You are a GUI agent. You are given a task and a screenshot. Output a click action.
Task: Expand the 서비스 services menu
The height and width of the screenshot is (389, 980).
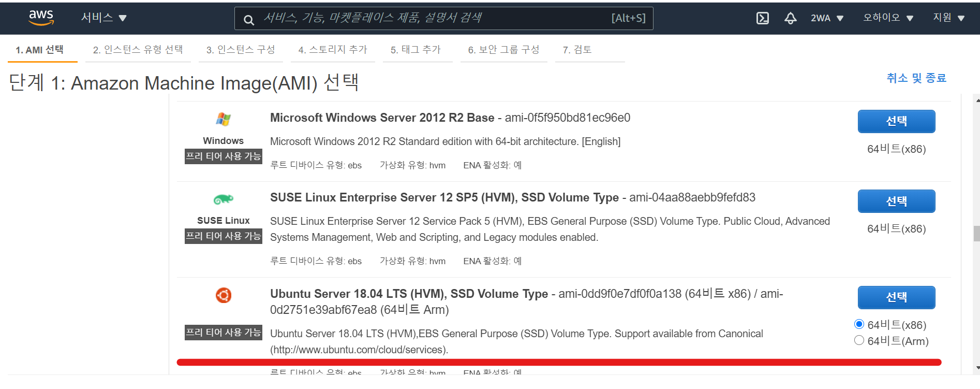(103, 18)
